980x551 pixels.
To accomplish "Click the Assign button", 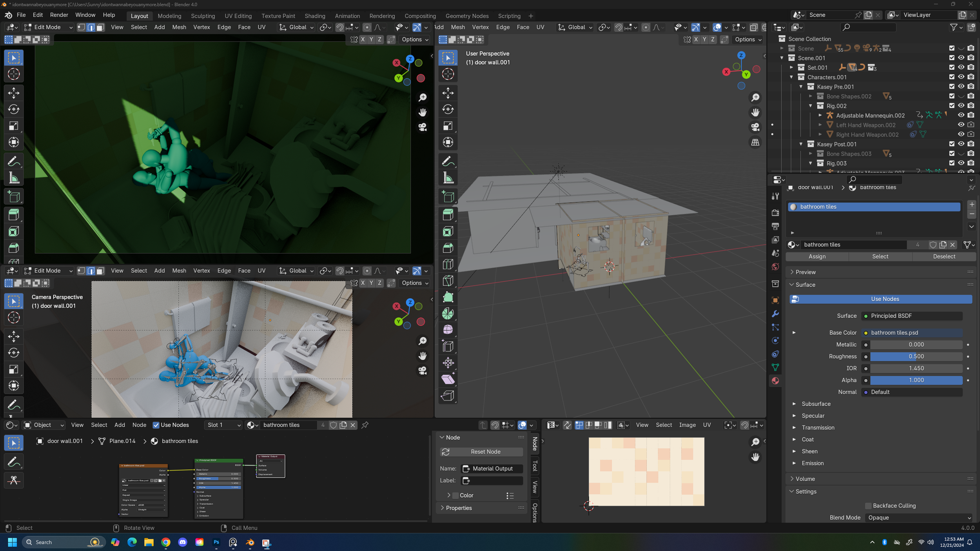I will point(817,256).
